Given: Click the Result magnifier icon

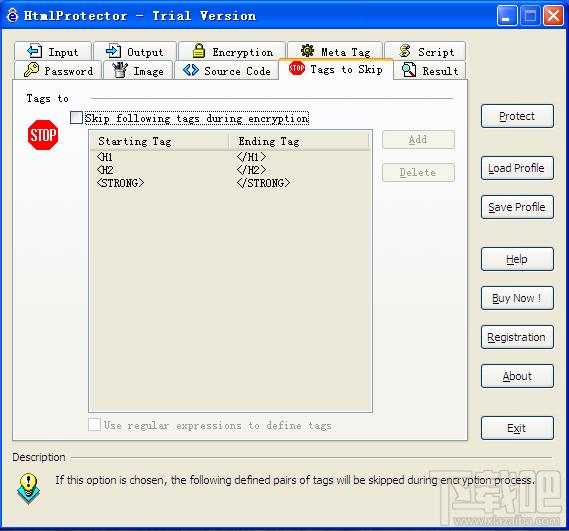Looking at the screenshot, I should point(409,70).
